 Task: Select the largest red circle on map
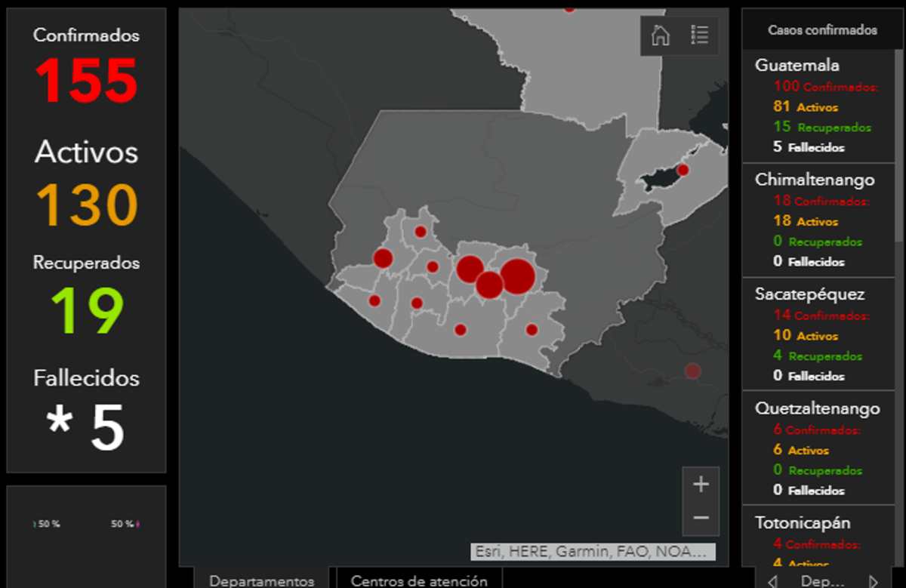click(x=517, y=276)
